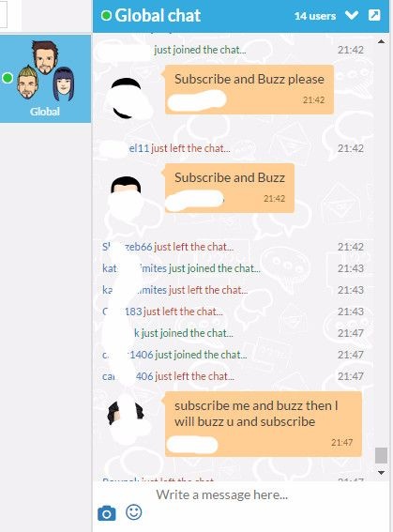The height and width of the screenshot is (532, 393).
Task: Click the scrollbar down arrow
Action: pos(381,472)
